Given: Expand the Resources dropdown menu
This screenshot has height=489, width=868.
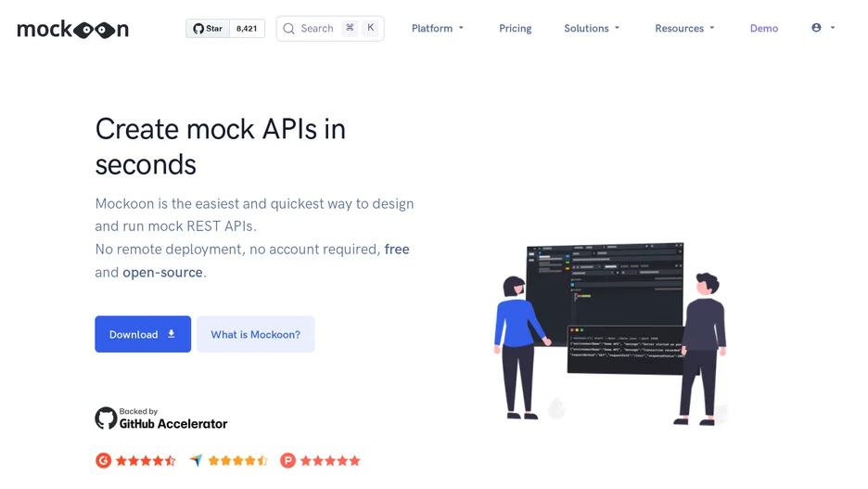Looking at the screenshot, I should 684,28.
